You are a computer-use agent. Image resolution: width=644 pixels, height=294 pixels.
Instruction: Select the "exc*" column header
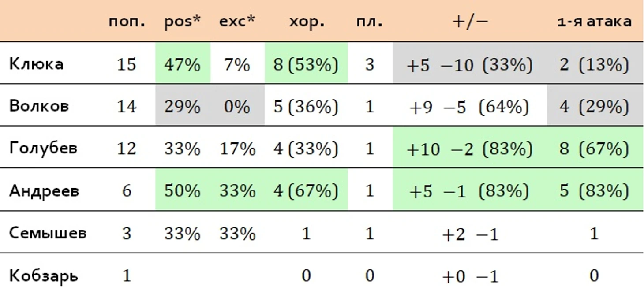pyautogui.click(x=237, y=22)
